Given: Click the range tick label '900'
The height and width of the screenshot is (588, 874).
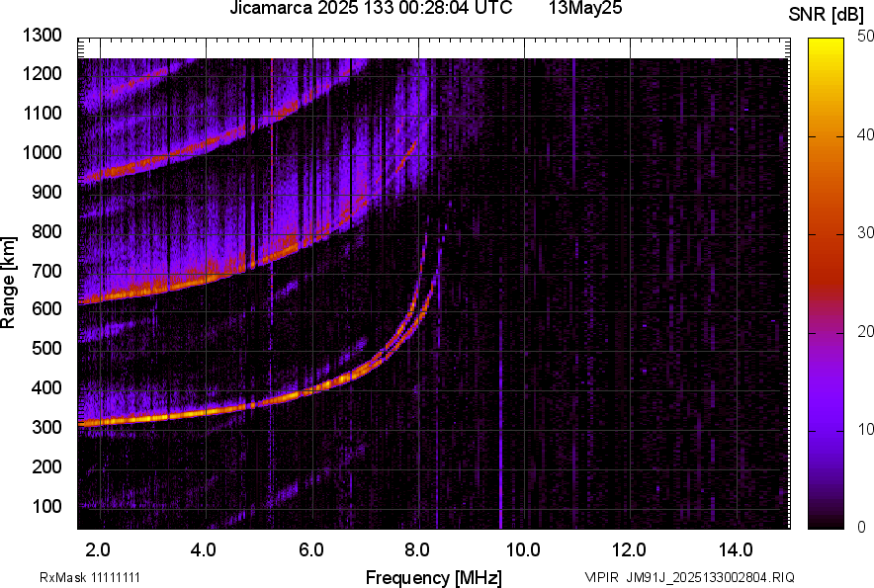Looking at the screenshot, I should pyautogui.click(x=46, y=192).
